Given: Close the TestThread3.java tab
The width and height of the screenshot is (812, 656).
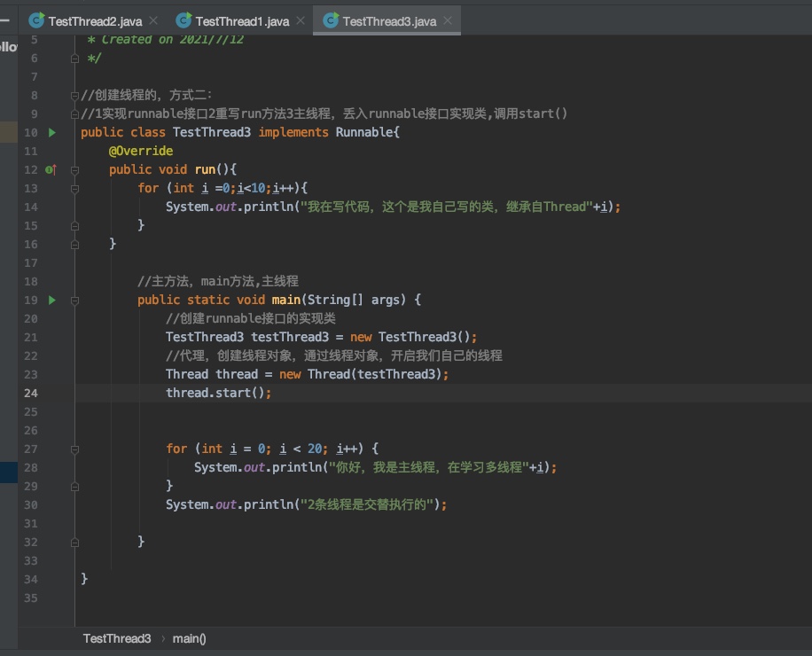Looking at the screenshot, I should coord(449,20).
